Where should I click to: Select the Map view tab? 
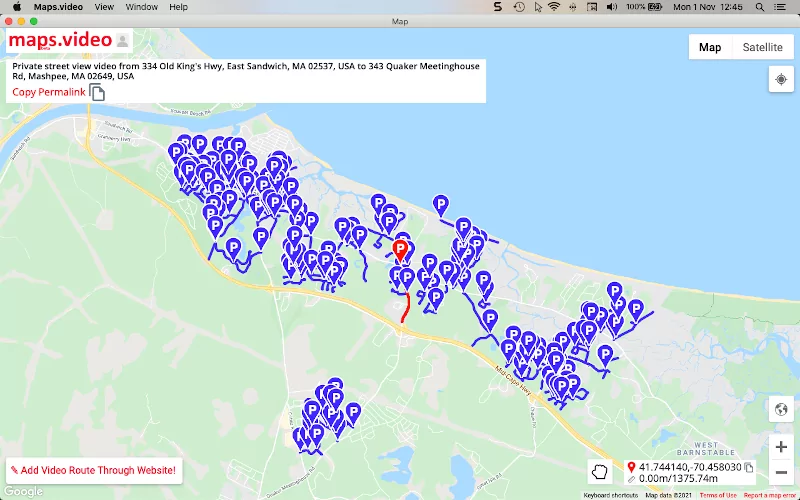(710, 47)
